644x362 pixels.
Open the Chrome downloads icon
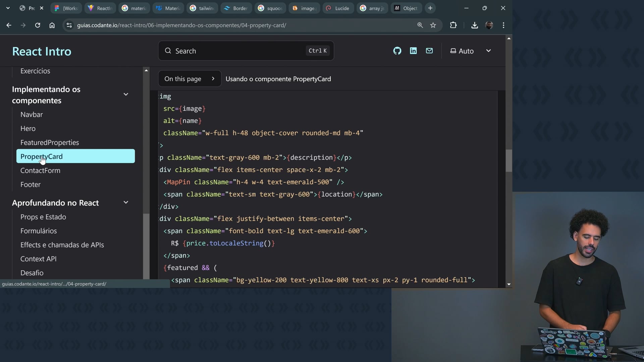[474, 25]
